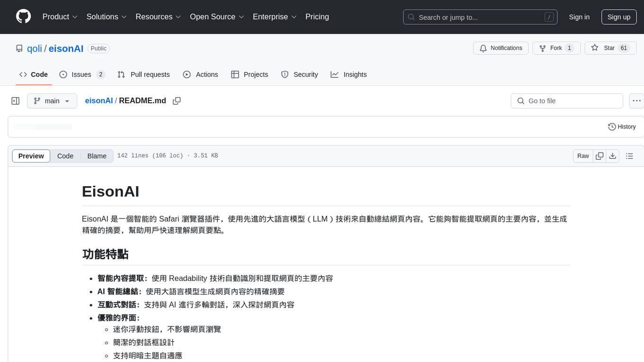Screen dimensions: 644x362
Task: Expand the Solutions menu
Action: (107, 17)
